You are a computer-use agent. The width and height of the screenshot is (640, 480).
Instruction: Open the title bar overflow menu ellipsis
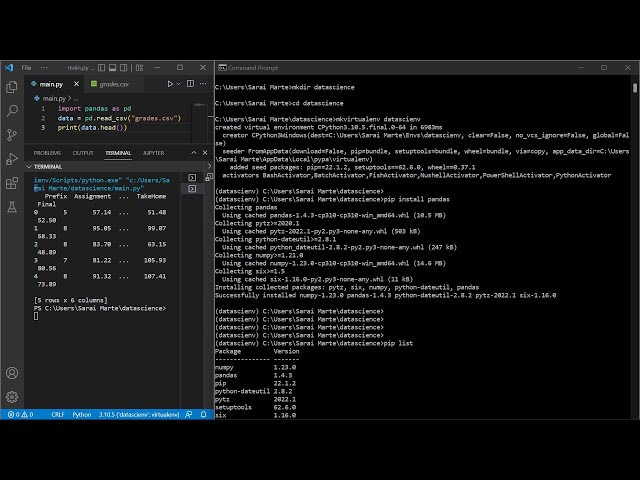(44, 68)
